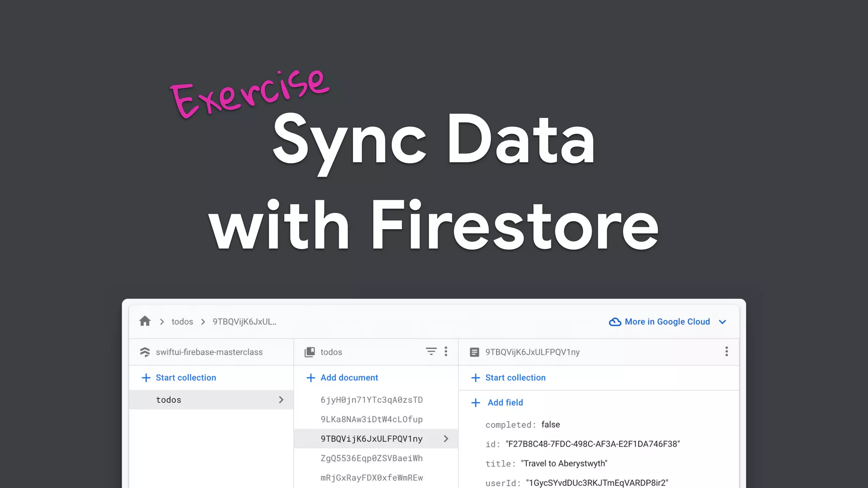This screenshot has height=488, width=868.
Task: Click plus icon beside document Start collection
Action: pos(476,377)
